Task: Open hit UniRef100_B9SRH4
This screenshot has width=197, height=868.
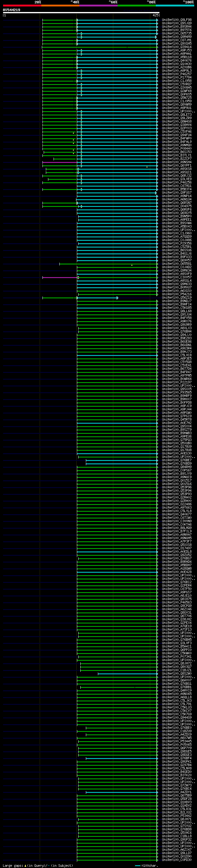Action: (x=177, y=26)
